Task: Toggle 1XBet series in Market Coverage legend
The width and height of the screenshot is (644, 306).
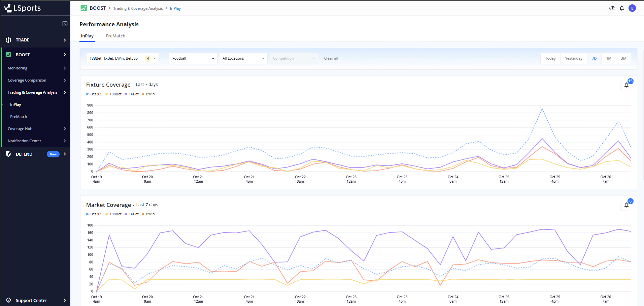Action: (132, 214)
